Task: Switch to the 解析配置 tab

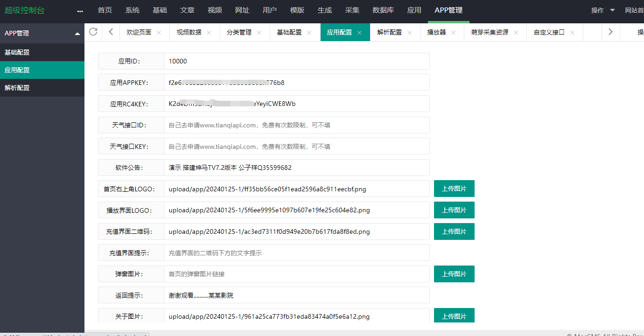Action: click(x=389, y=32)
